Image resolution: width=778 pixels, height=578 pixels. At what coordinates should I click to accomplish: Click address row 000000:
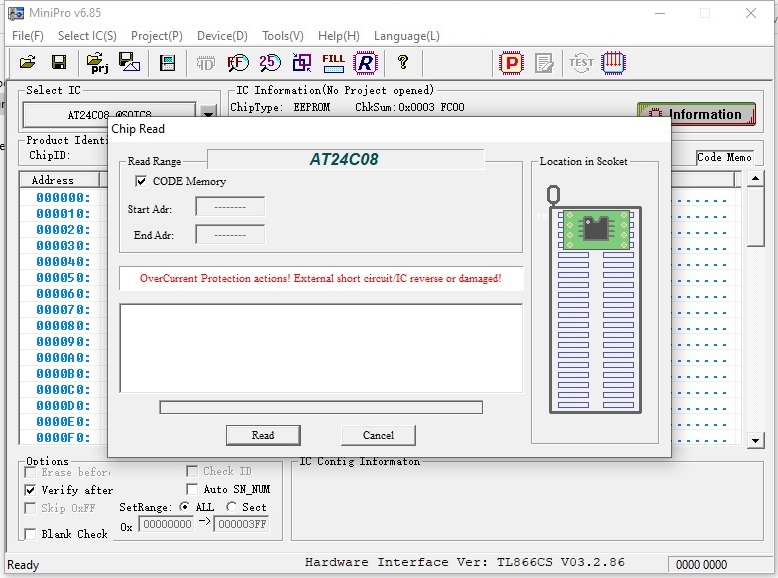coord(64,197)
